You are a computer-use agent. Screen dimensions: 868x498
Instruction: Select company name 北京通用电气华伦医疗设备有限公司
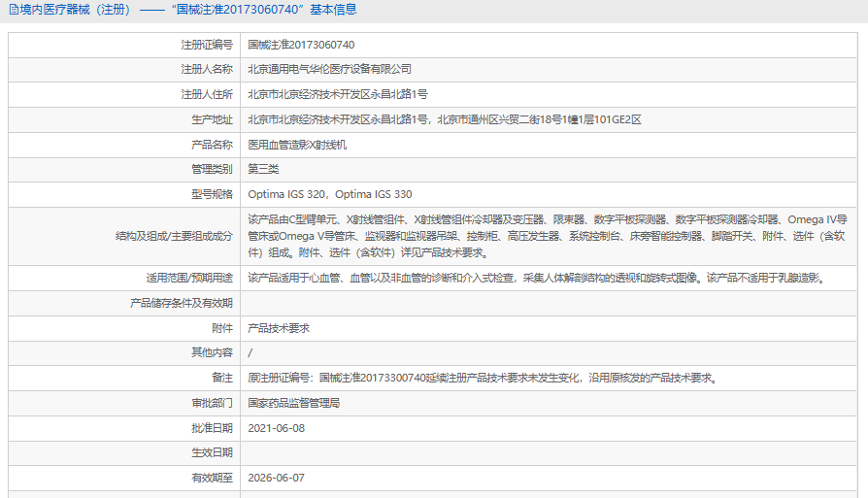(x=329, y=69)
